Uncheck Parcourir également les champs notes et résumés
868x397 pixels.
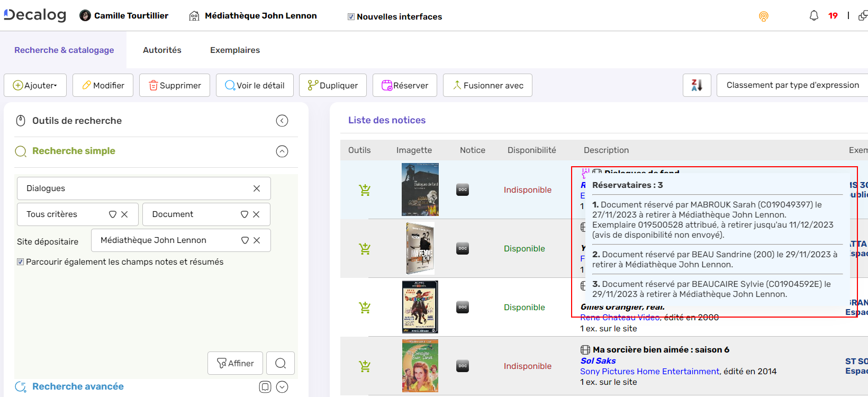[21, 262]
